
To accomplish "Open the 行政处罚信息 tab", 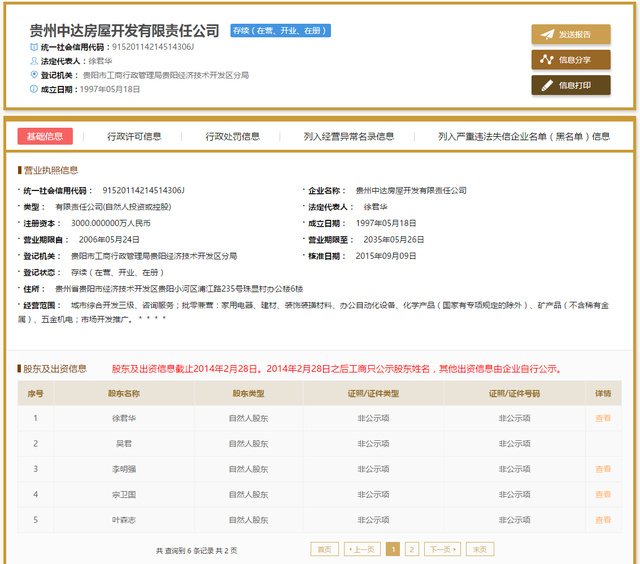I will (232, 136).
